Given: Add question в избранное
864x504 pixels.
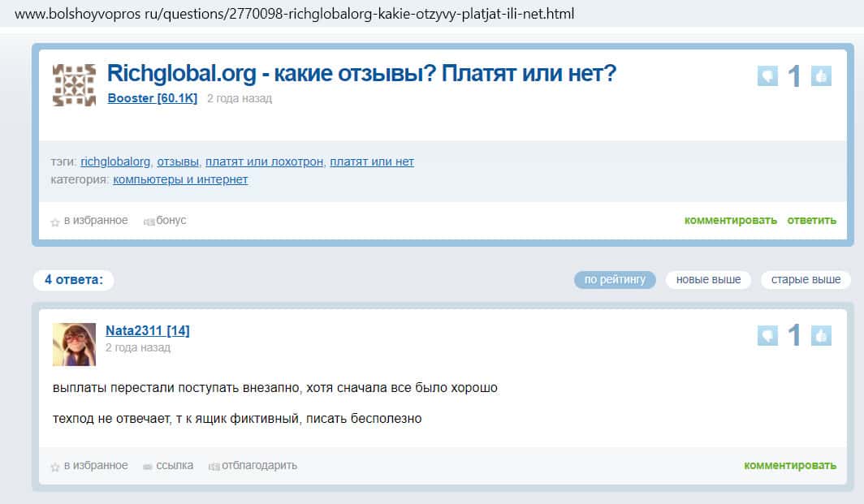Looking at the screenshot, I should (96, 220).
